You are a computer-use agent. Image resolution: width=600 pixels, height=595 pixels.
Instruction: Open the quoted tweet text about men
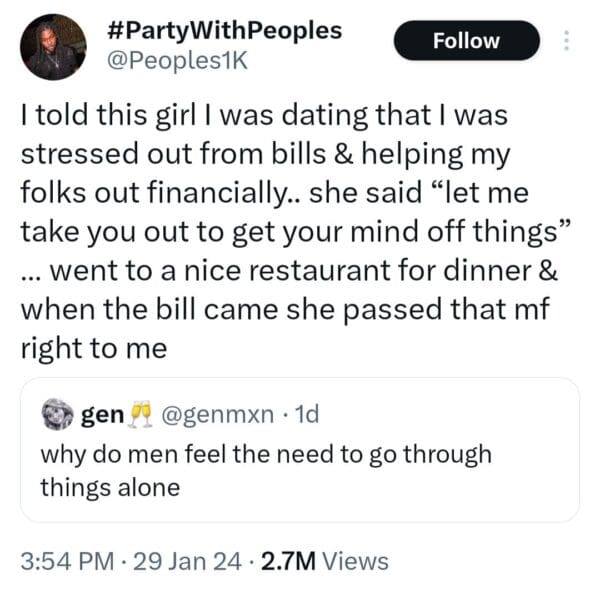266,453
